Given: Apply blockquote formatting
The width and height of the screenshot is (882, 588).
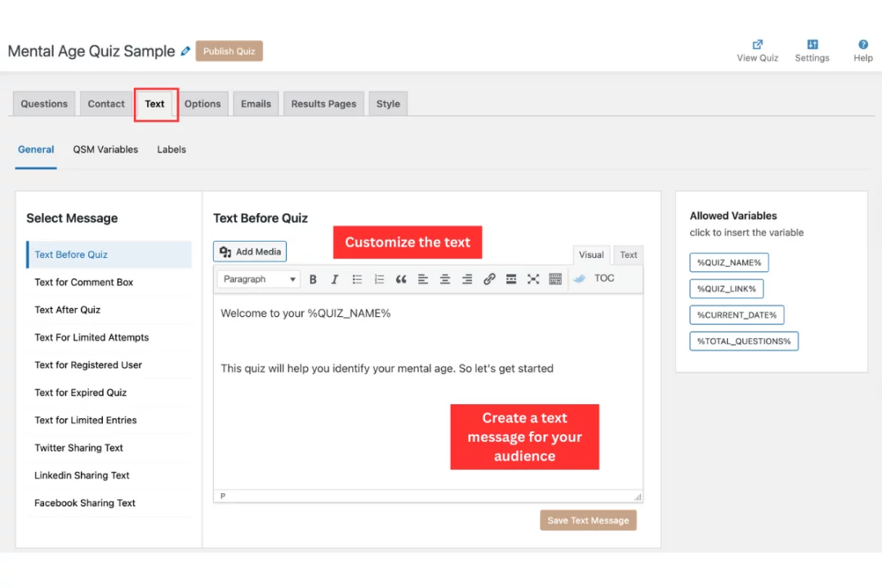Looking at the screenshot, I should pos(401,279).
